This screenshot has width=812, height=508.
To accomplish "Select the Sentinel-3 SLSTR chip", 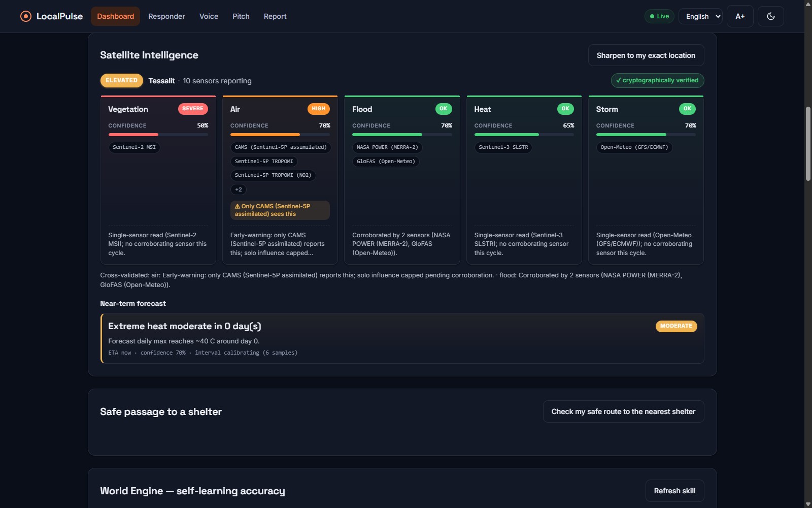I will [503, 147].
